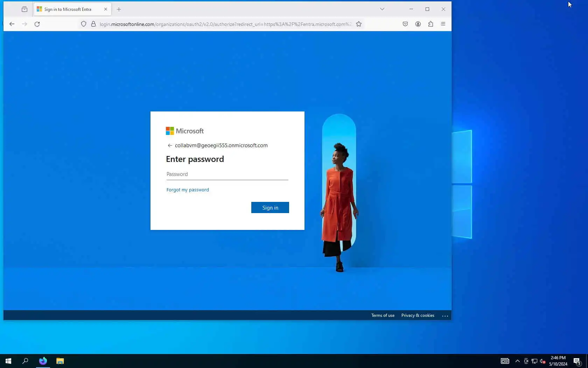Open File Explorer from the taskbar

point(60,361)
